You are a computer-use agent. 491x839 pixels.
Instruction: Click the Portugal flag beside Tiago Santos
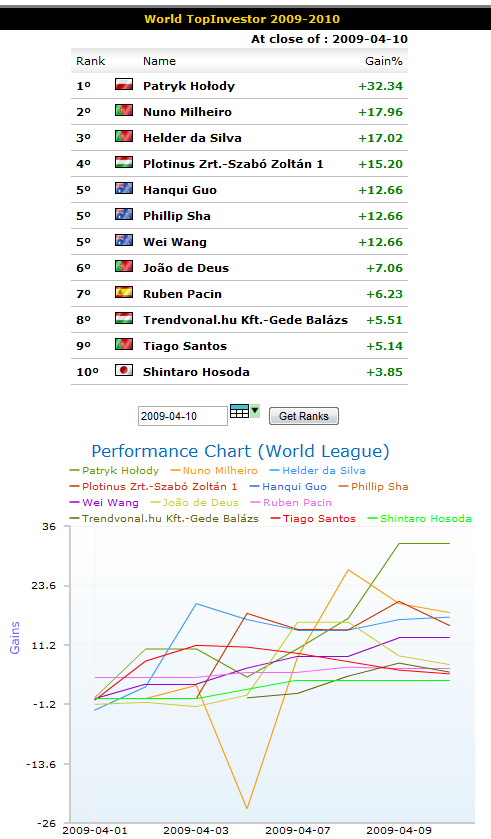click(x=124, y=344)
